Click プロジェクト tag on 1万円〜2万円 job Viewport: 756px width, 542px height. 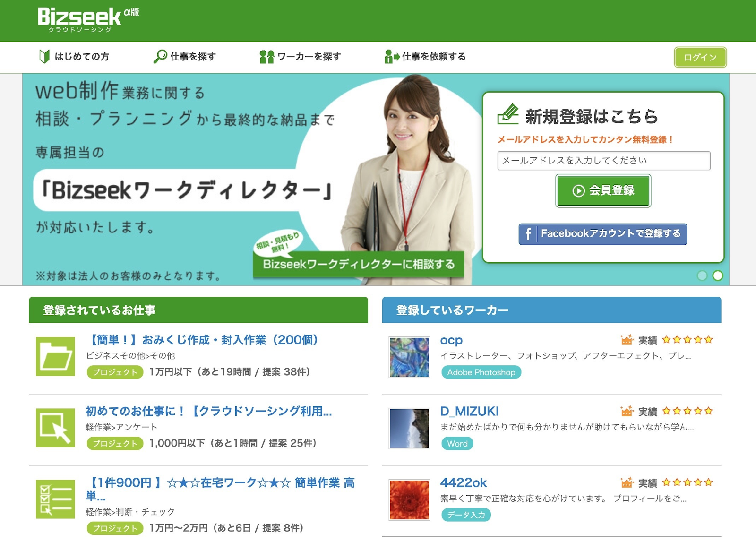pyautogui.click(x=115, y=528)
